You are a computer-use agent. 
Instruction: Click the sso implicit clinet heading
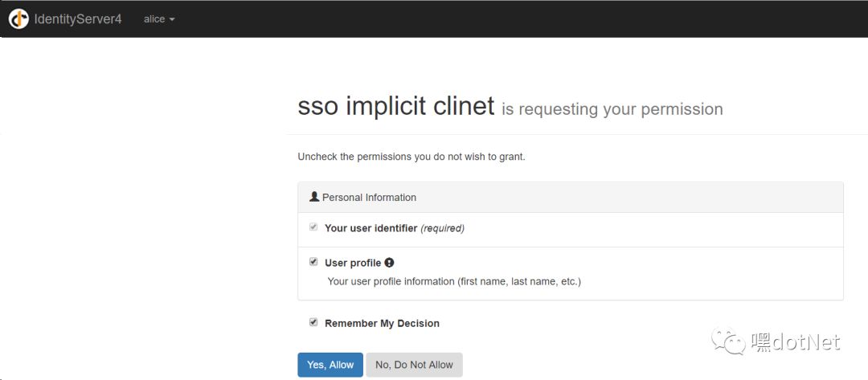395,106
